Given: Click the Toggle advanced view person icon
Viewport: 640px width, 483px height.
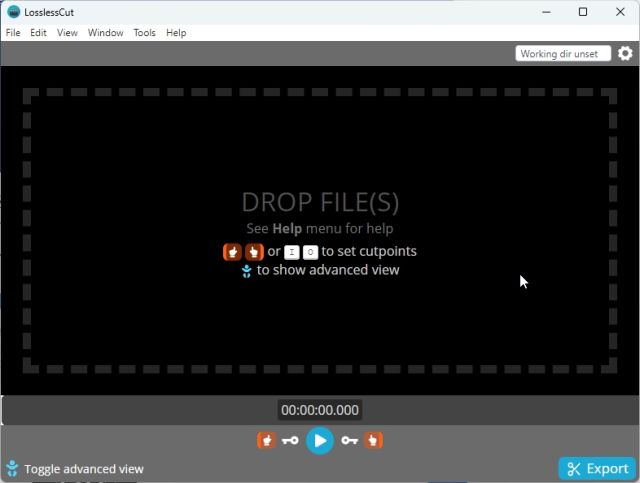Looking at the screenshot, I should coord(12,468).
